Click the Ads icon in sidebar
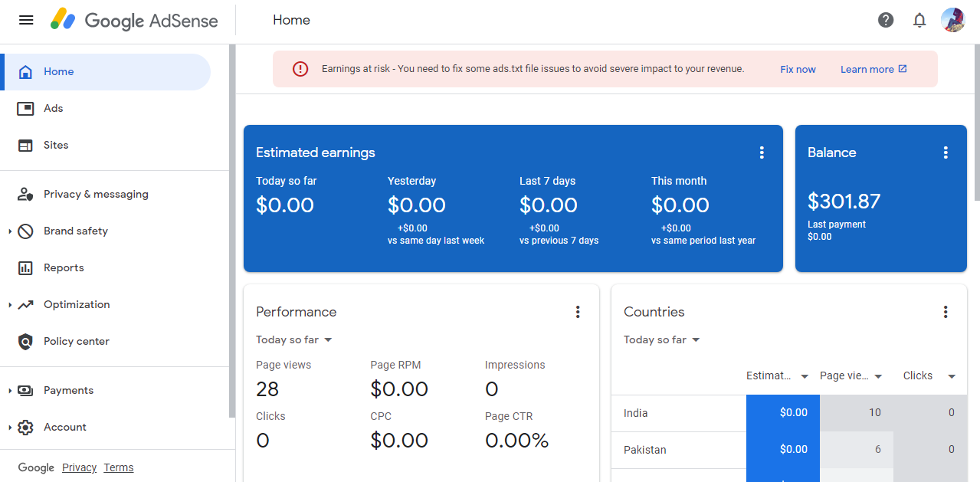980x482 pixels. pyautogui.click(x=25, y=108)
